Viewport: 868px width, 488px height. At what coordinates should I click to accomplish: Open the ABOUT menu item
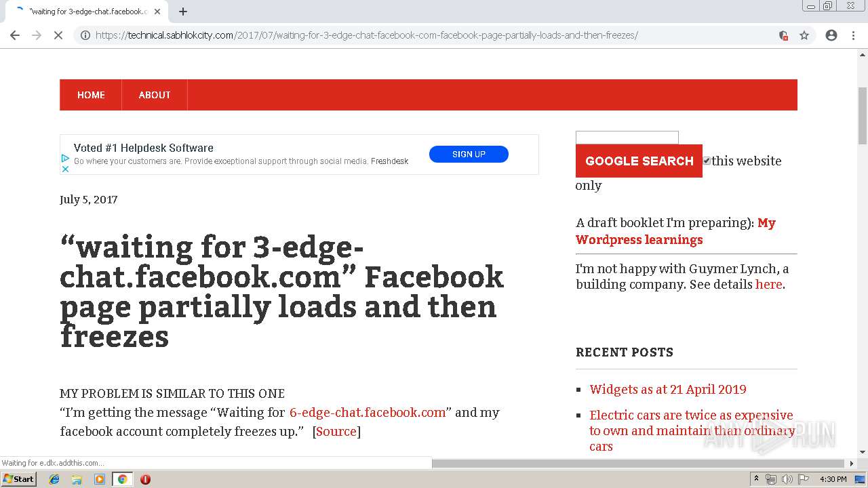(x=155, y=95)
